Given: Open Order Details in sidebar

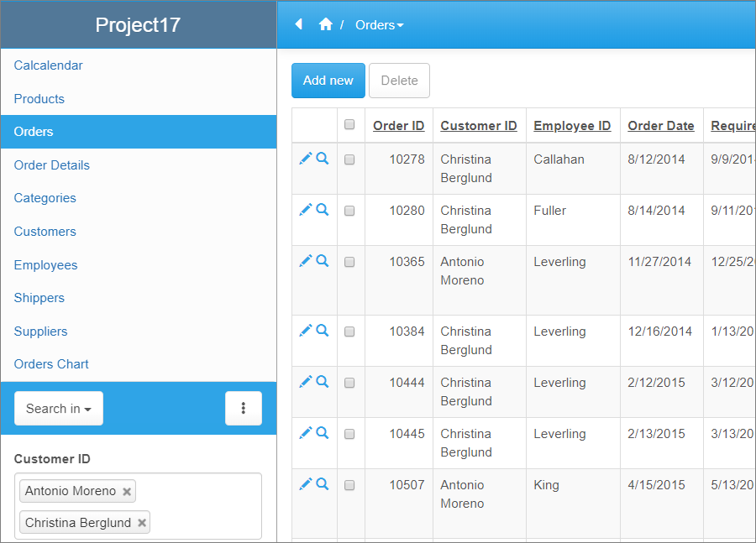Looking at the screenshot, I should click(52, 165).
